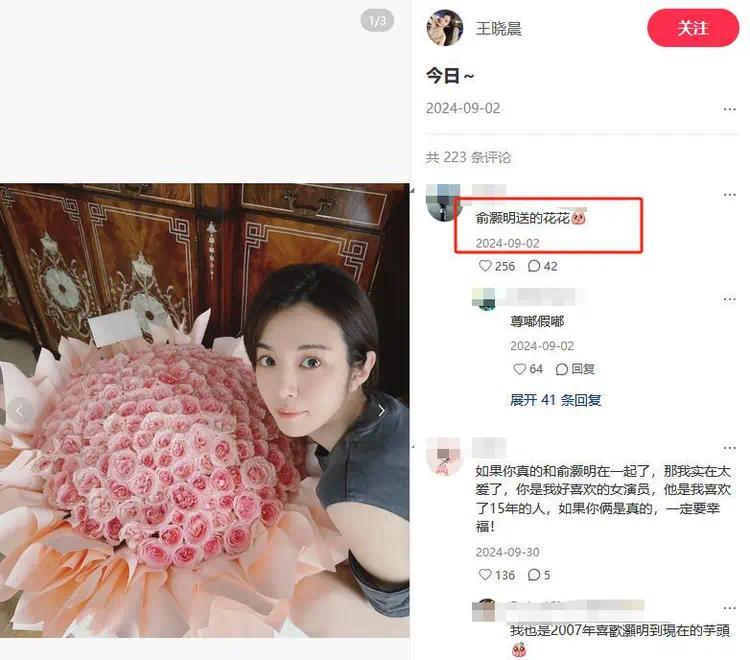Viewport: 750px width, 660px height.
Task: Open options menu for the 尊嘟假嘟 reply
Action: click(729, 299)
